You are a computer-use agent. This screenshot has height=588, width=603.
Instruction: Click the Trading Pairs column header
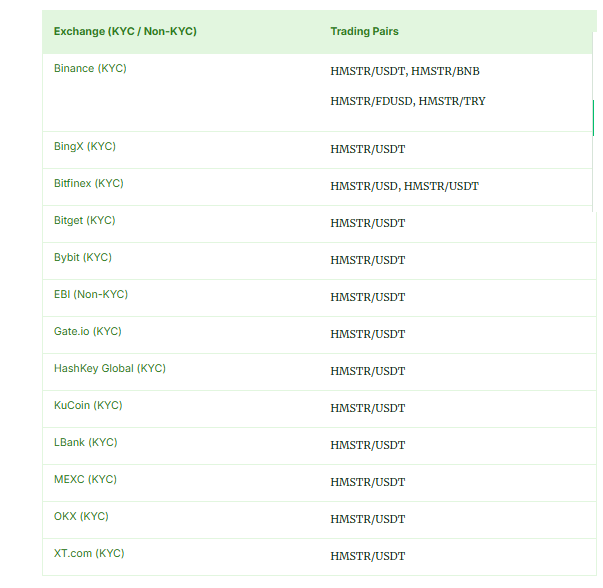click(364, 32)
